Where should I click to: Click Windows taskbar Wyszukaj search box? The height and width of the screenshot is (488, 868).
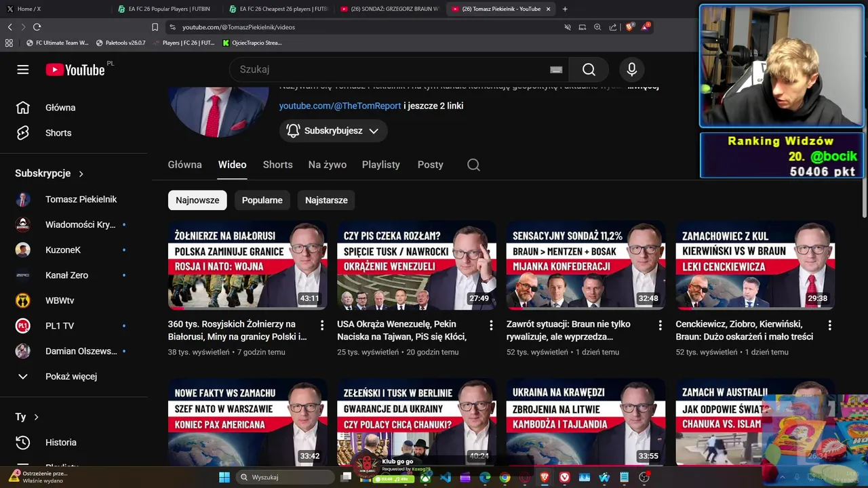click(x=285, y=477)
